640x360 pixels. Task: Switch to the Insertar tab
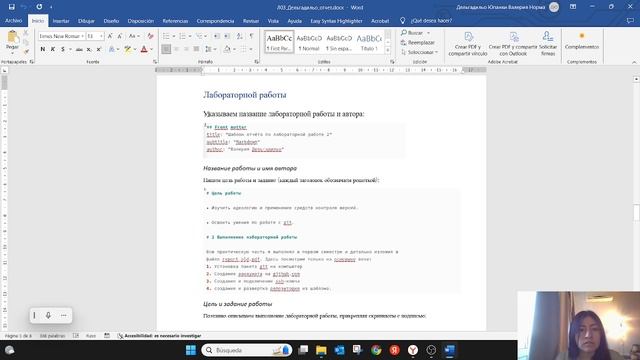61,21
